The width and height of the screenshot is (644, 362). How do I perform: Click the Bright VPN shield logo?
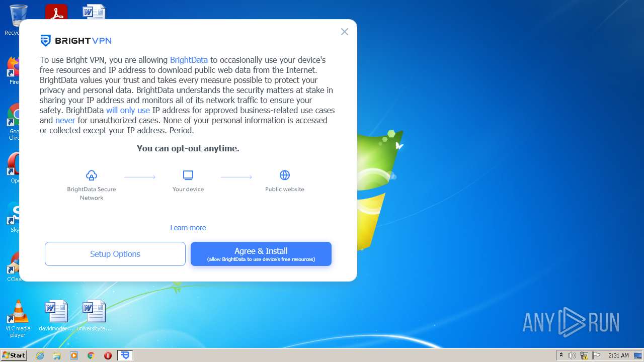(46, 41)
